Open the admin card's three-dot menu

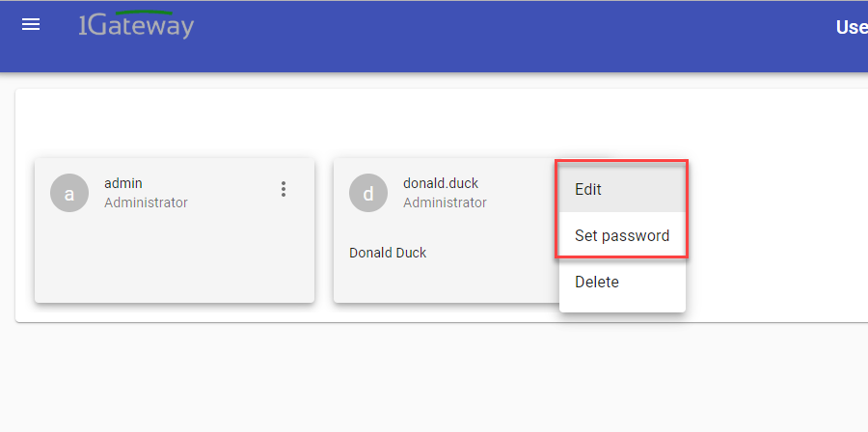point(284,189)
